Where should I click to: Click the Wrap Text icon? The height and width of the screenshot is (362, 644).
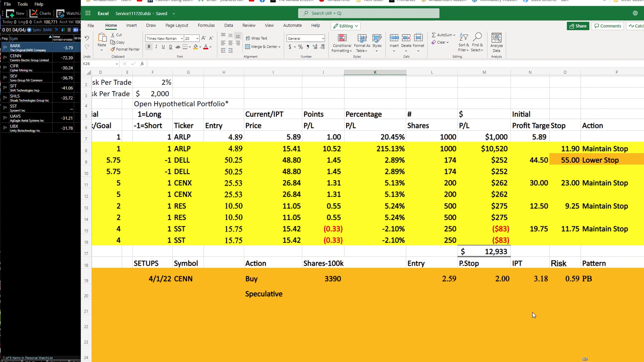click(248, 38)
